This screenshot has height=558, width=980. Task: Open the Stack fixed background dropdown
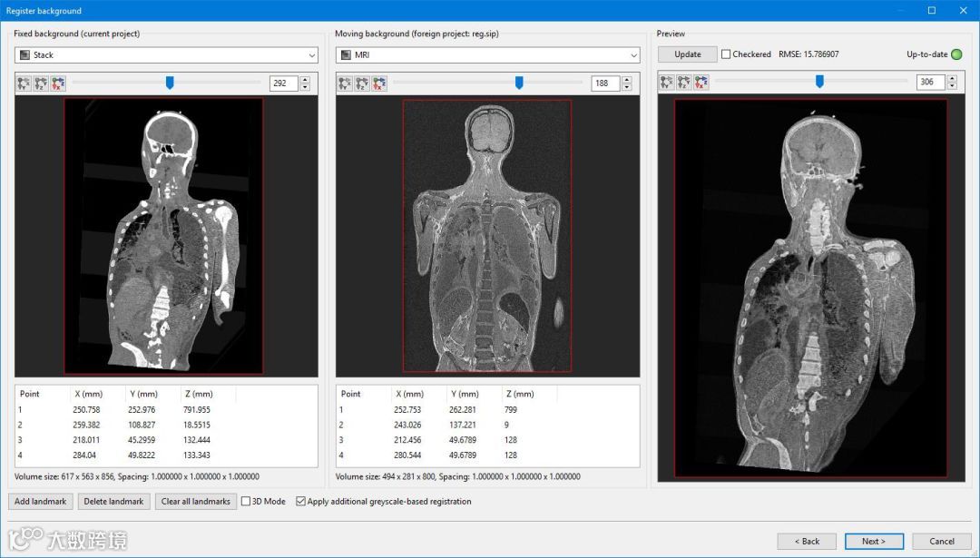pos(166,55)
